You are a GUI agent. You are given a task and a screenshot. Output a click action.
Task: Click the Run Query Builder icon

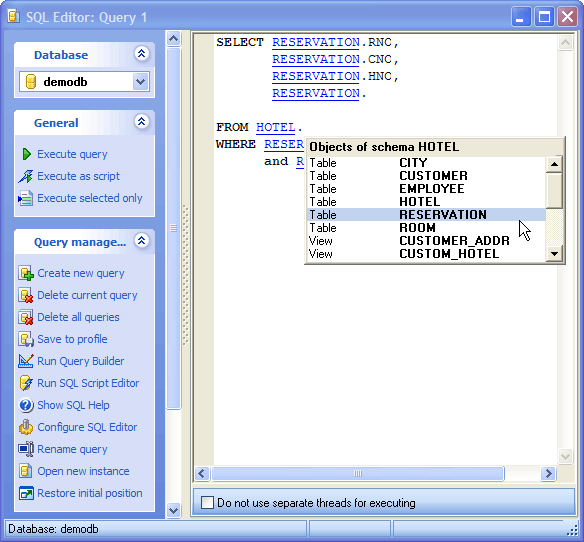(26, 361)
